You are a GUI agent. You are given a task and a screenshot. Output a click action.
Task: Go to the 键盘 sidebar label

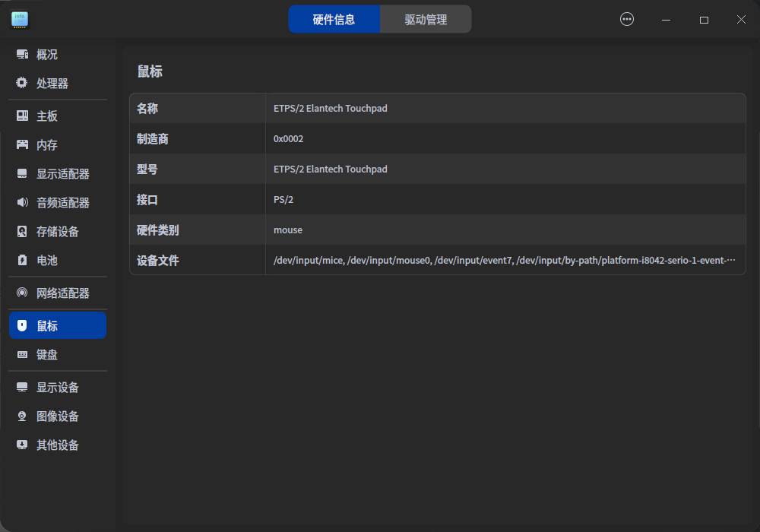[x=47, y=355]
